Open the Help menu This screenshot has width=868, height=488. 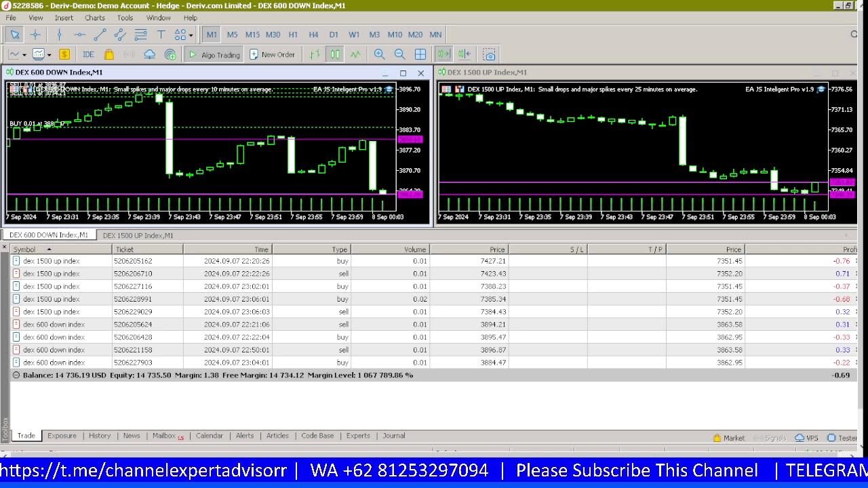pyautogui.click(x=191, y=18)
